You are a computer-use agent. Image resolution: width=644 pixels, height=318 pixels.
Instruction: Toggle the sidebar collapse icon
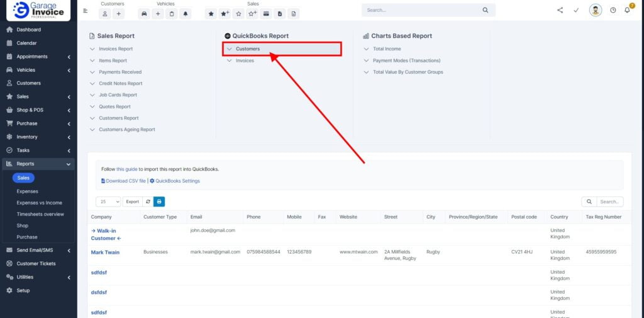pos(86,11)
